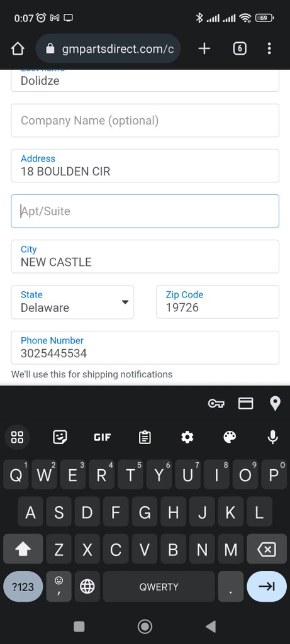Screen dimensions: 290x644
Task: Expand keyboard tools four-squares menu
Action: tap(17, 437)
